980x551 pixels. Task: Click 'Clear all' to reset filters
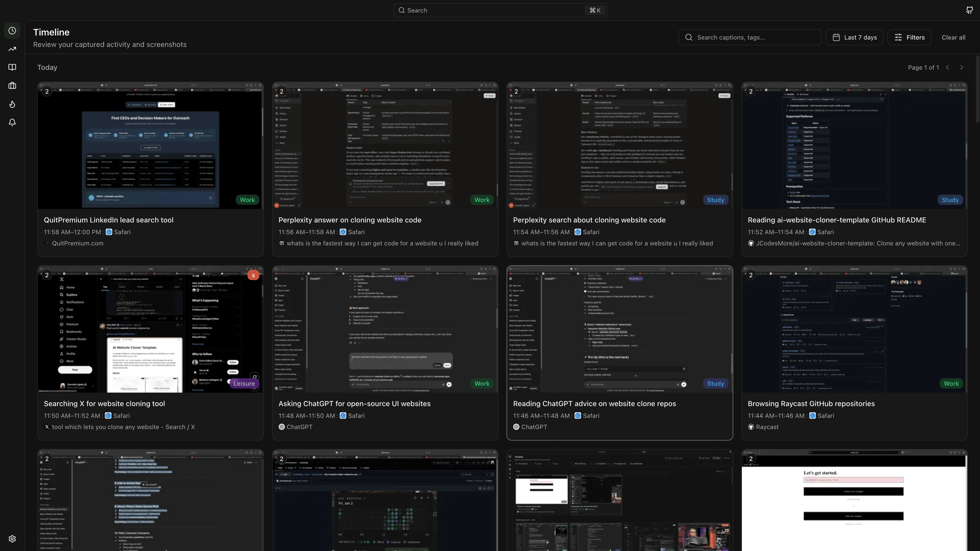click(953, 37)
